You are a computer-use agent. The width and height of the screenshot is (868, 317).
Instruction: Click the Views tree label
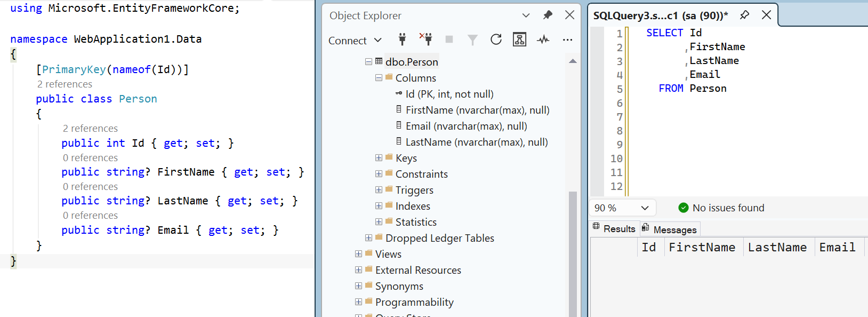pyautogui.click(x=388, y=254)
